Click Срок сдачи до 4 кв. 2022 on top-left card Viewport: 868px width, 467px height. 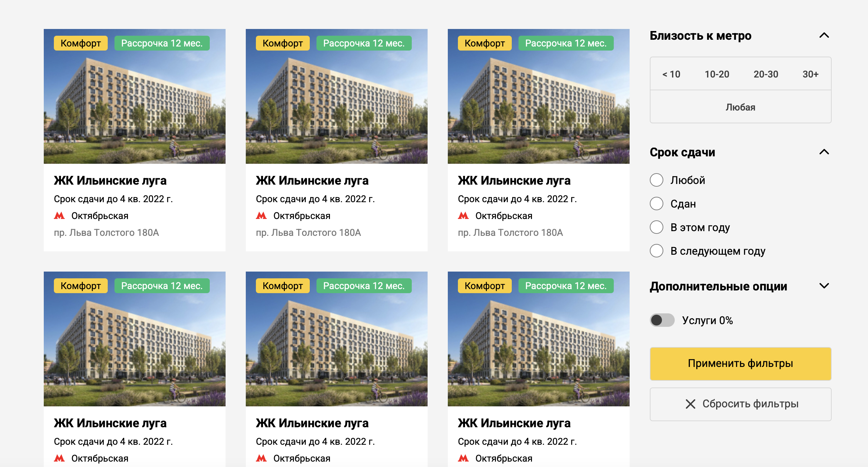[113, 198]
